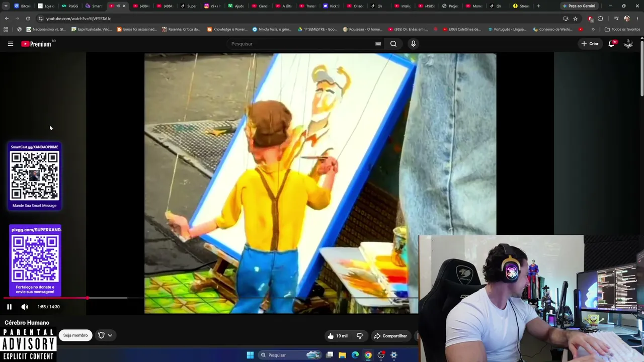Open a new browser tab
This screenshot has height=362, width=644.
point(538,6)
